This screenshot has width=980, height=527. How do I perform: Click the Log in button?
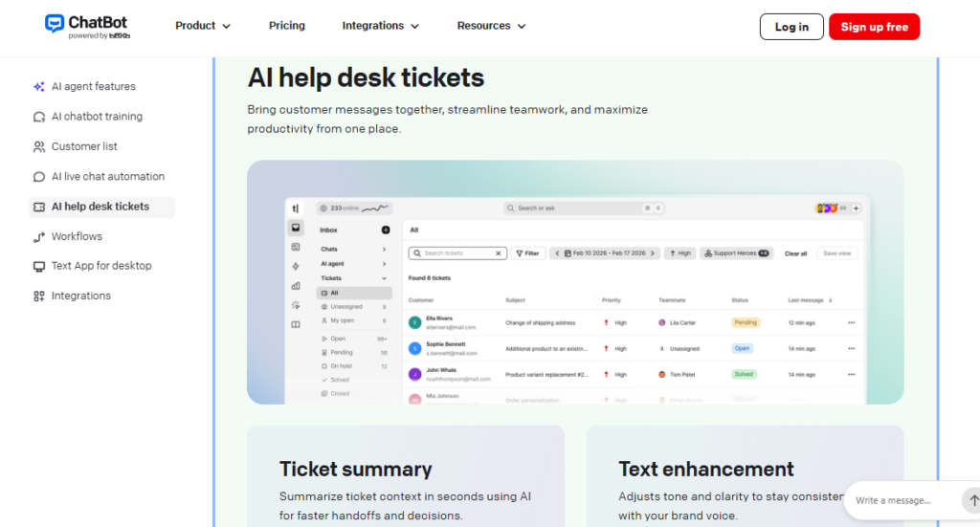[791, 27]
